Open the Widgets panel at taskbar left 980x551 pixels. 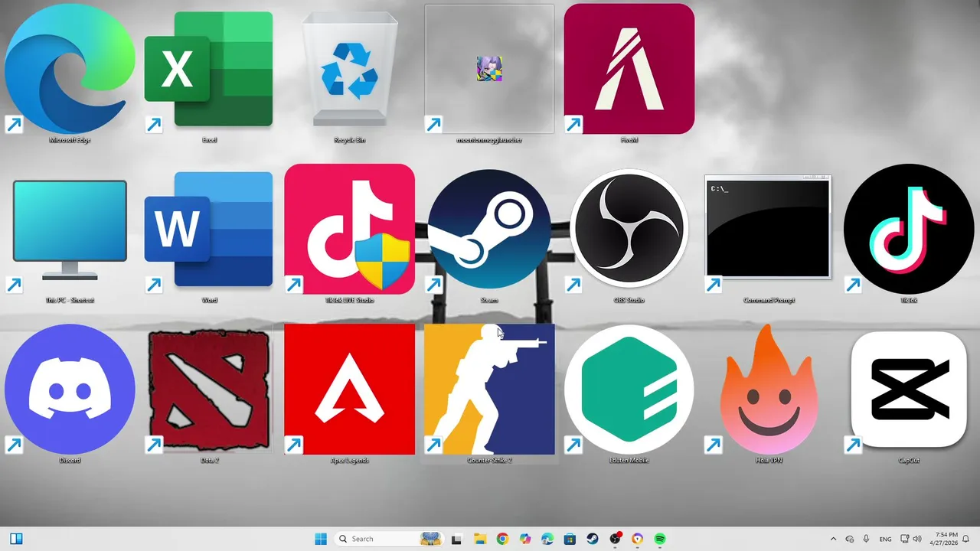pyautogui.click(x=16, y=539)
